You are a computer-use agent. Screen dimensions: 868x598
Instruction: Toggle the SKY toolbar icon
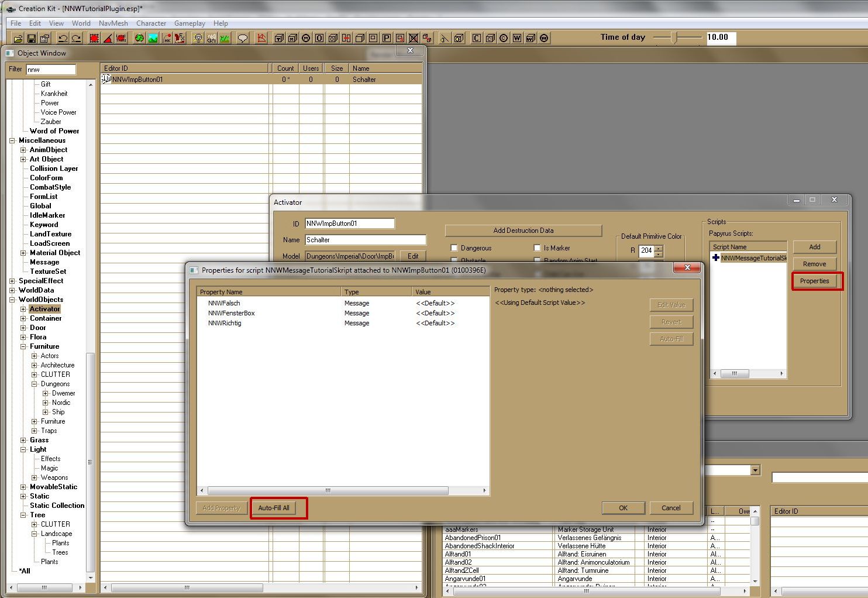tap(211, 39)
